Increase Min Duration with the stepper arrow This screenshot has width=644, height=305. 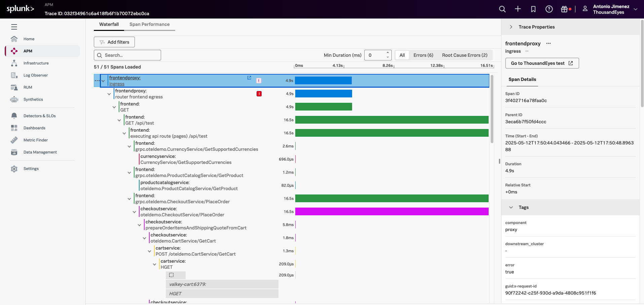coord(388,53)
